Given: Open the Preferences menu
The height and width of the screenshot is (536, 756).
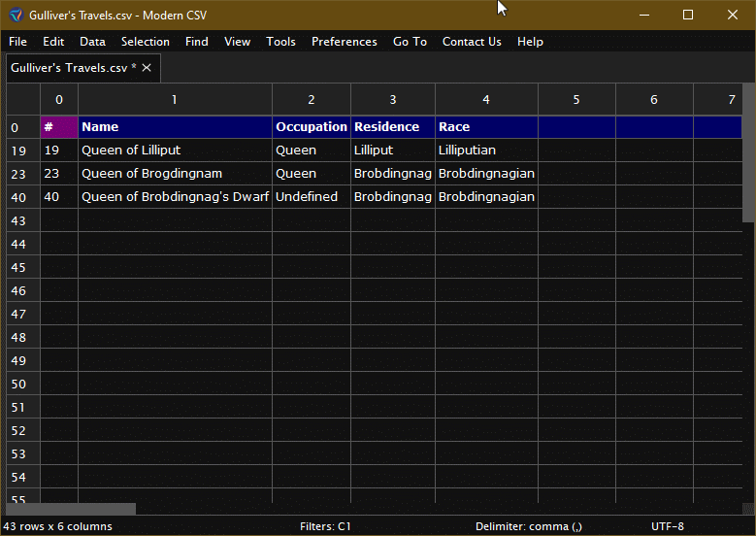Looking at the screenshot, I should click(x=345, y=42).
